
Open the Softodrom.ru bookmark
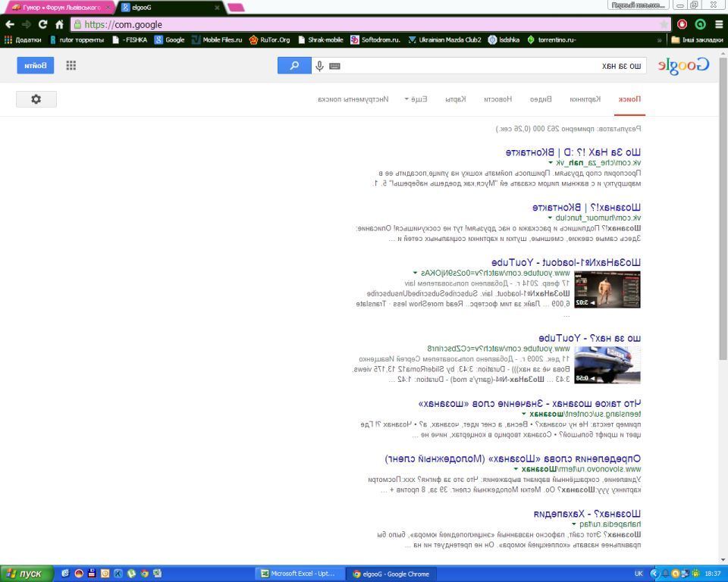click(x=375, y=40)
